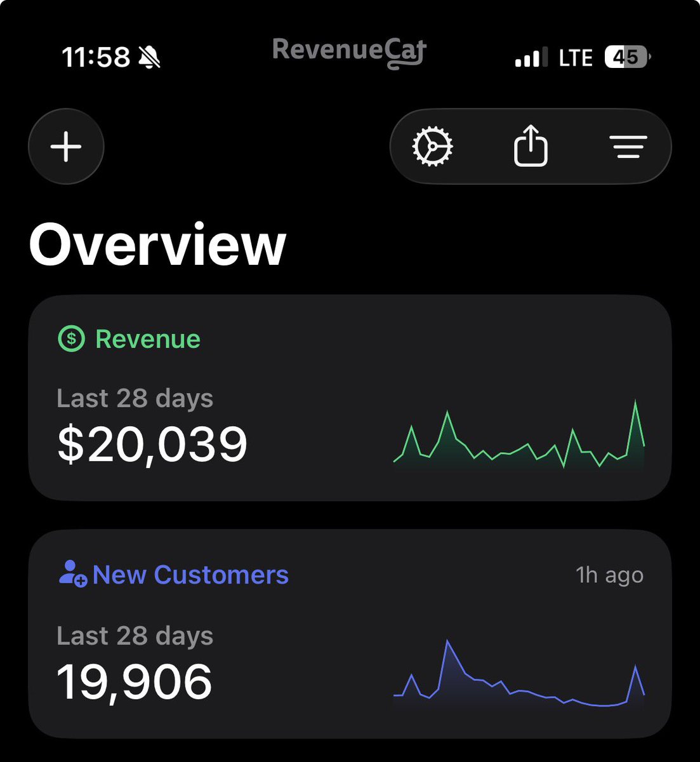This screenshot has height=762, width=700.
Task: Tap the cellular signal bars
Action: point(531,57)
